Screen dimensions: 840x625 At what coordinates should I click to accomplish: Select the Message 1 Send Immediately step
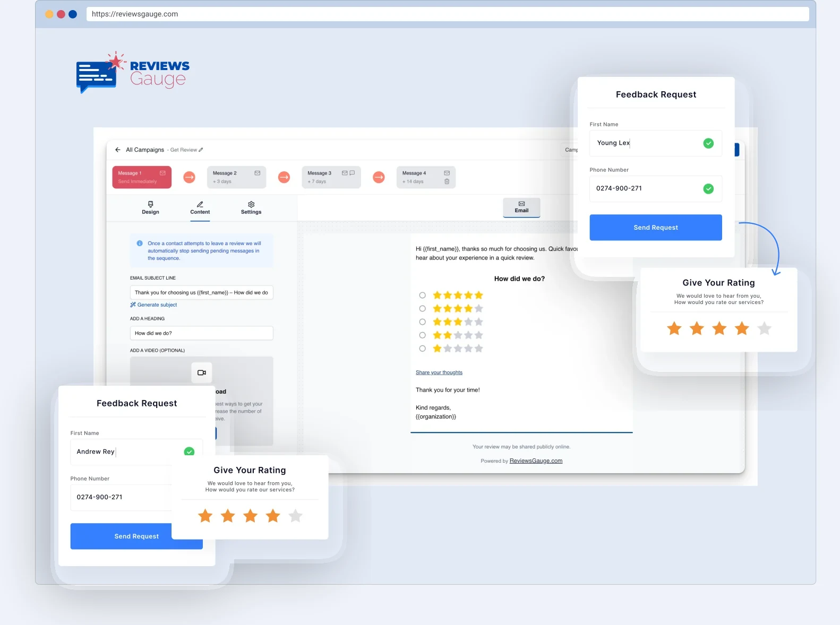(x=142, y=177)
